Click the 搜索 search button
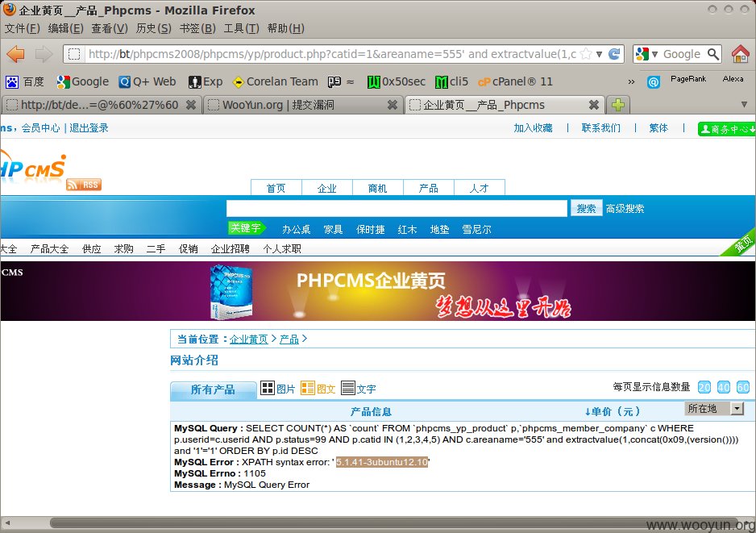 point(586,208)
